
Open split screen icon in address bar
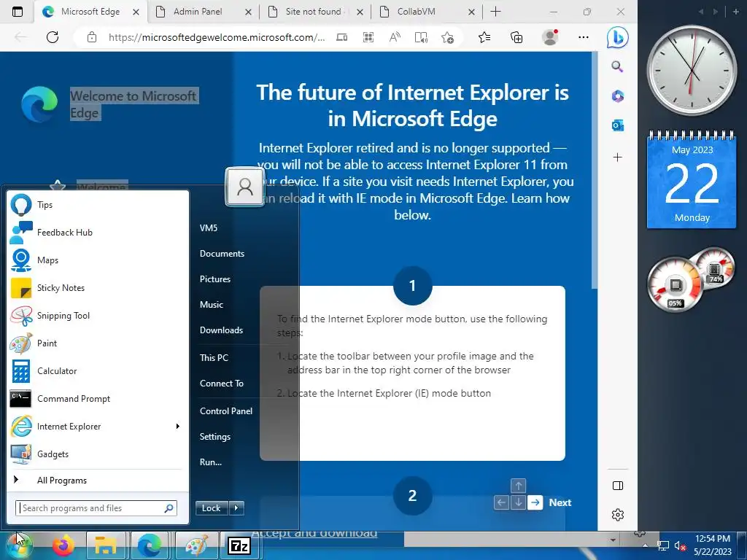tap(341, 37)
